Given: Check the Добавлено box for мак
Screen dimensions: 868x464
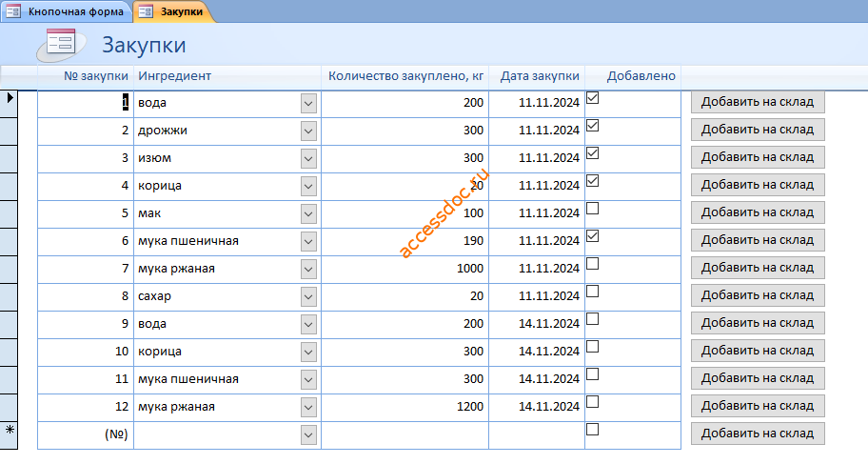Looking at the screenshot, I should tap(592, 209).
